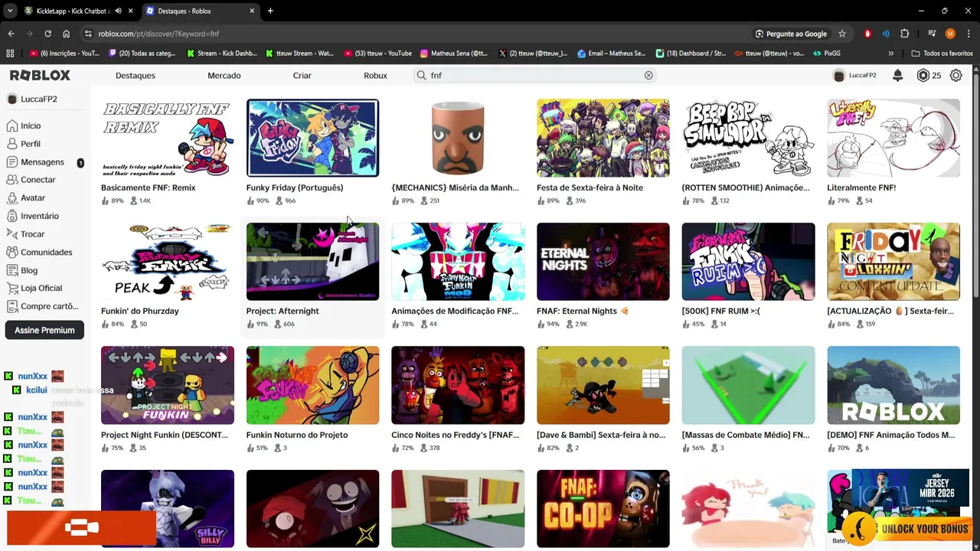Open the Funkin' do Phurzday title

[x=140, y=311]
